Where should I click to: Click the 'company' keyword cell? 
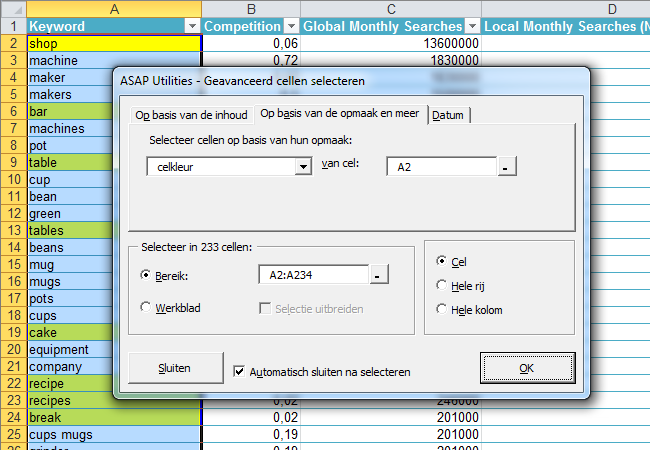[x=70, y=366]
